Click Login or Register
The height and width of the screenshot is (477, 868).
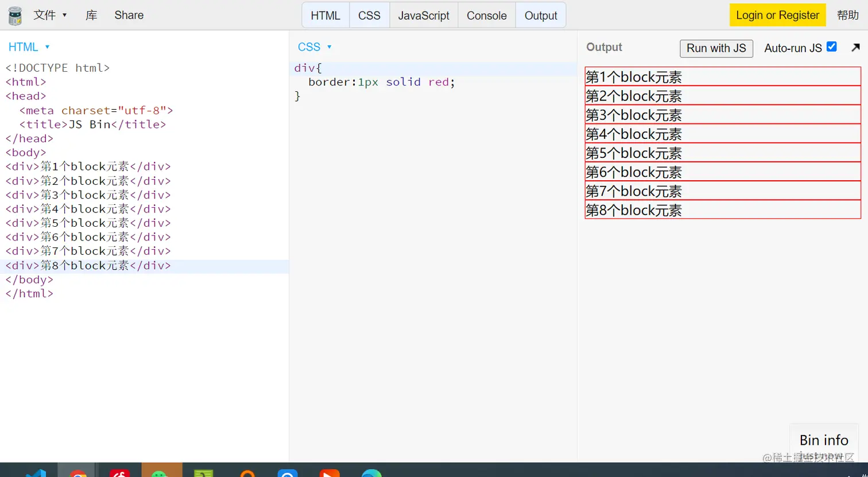[778, 15]
